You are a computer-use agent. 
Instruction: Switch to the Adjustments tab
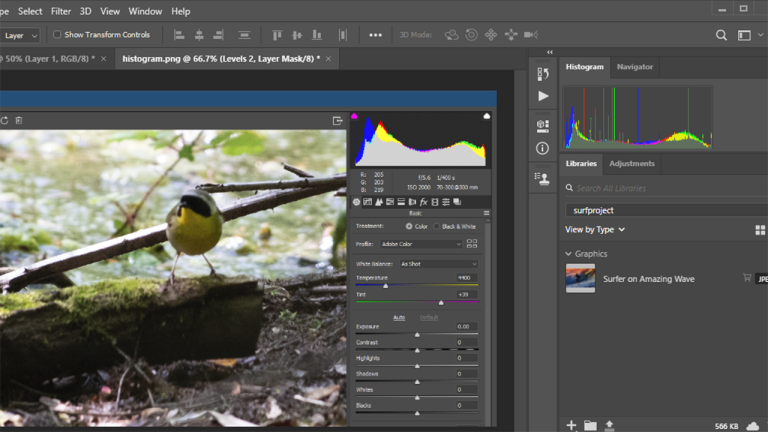pos(632,164)
